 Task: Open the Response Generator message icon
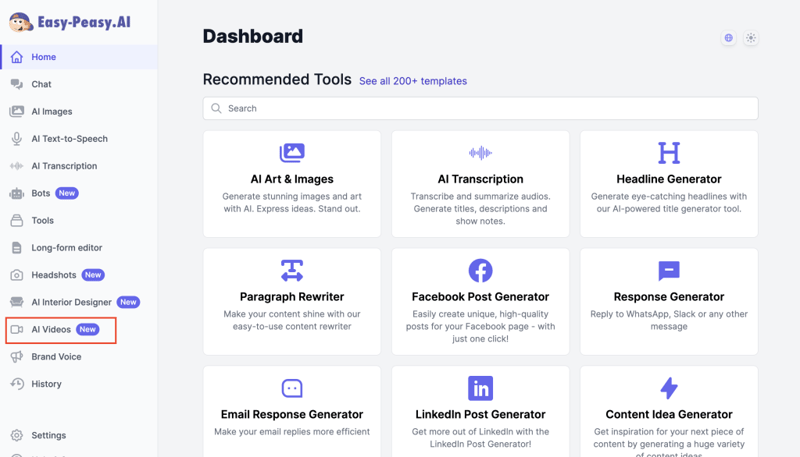(x=669, y=270)
